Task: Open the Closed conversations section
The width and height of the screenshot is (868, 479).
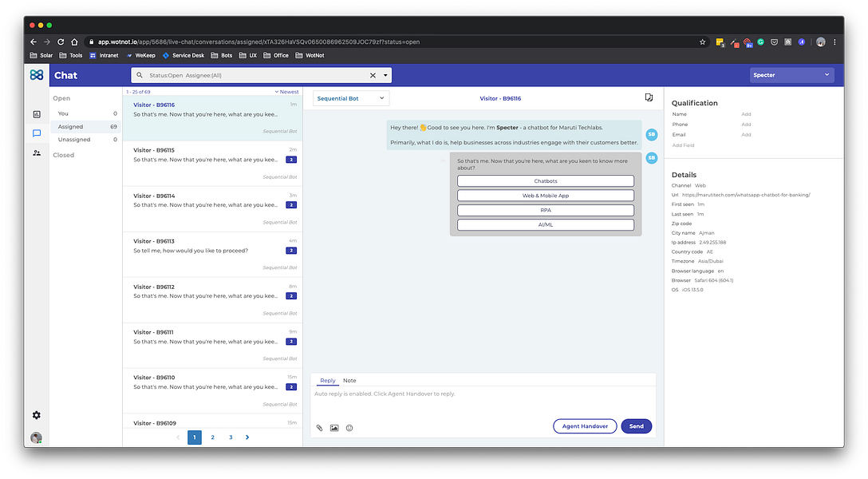Action: (x=63, y=155)
